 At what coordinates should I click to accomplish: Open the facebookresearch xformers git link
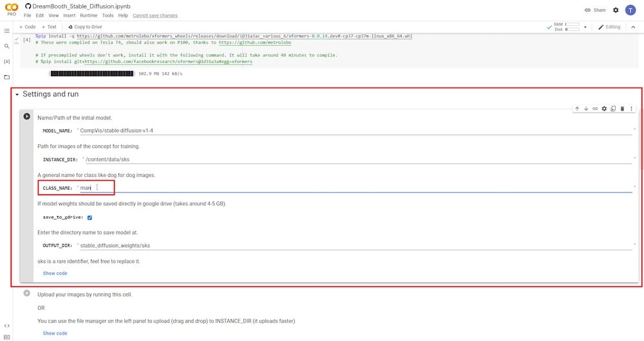click(x=168, y=62)
